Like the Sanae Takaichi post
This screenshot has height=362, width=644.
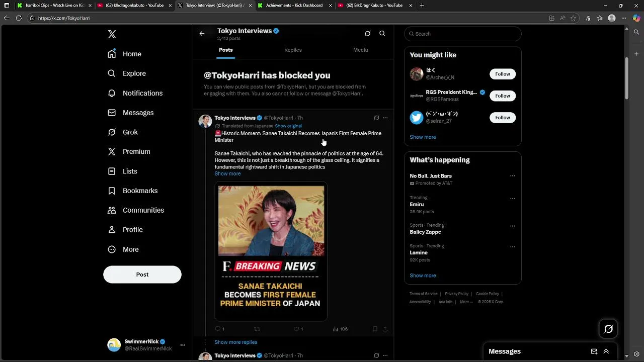[x=298, y=329]
